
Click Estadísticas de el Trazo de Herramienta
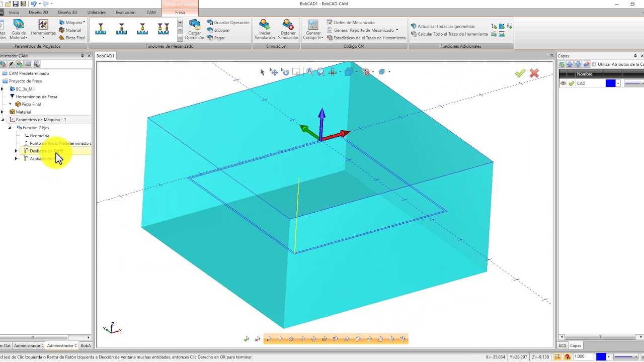[366, 38]
